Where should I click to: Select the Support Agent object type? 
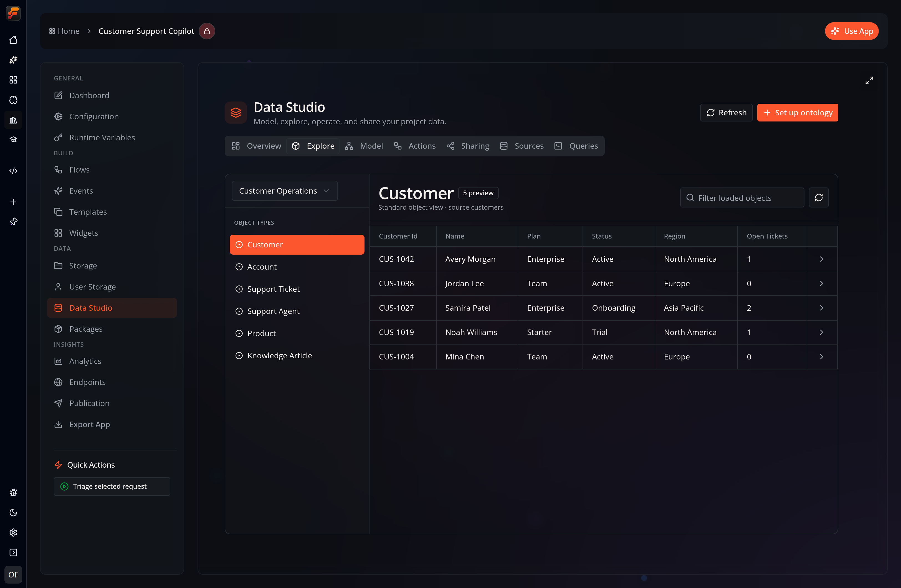pyautogui.click(x=297, y=311)
